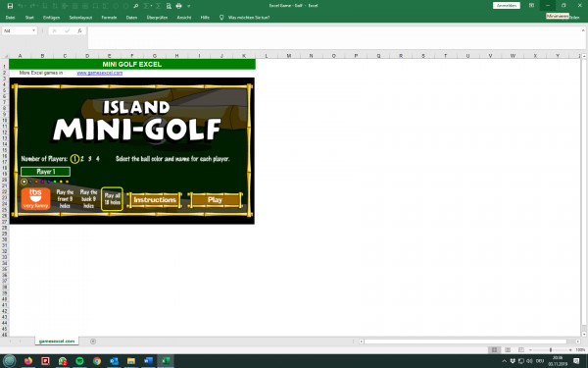Select 4 players option
Image resolution: width=588 pixels, height=368 pixels.
click(x=97, y=159)
